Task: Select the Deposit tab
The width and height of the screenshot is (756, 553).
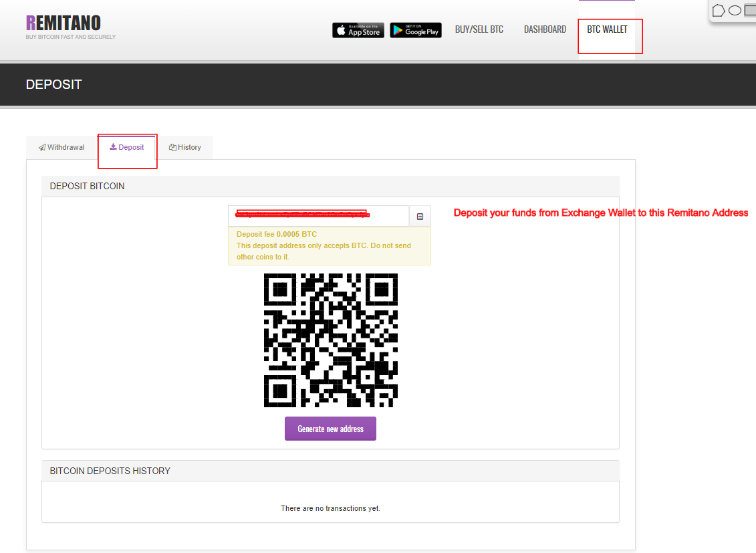Action: (x=127, y=147)
